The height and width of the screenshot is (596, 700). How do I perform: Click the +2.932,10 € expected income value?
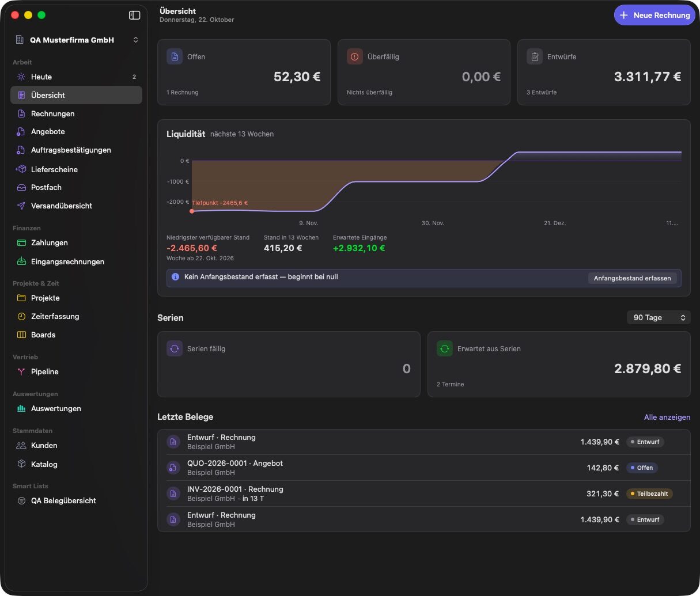tap(359, 248)
